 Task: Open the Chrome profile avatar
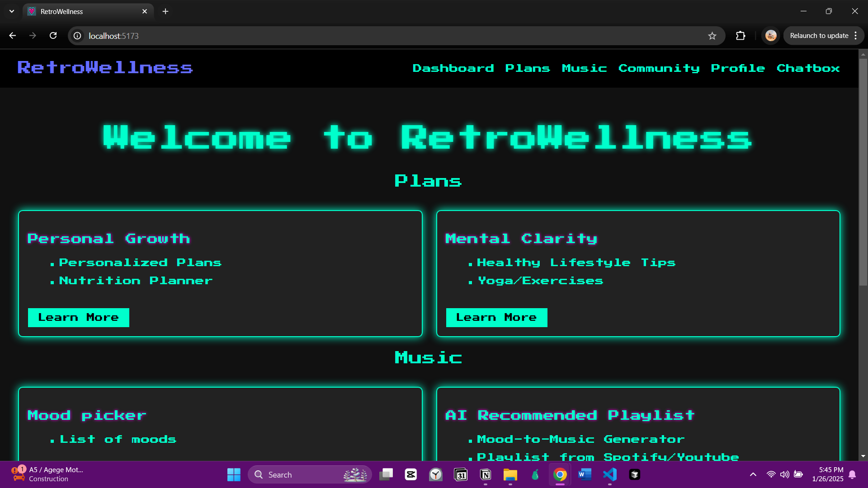(x=771, y=36)
